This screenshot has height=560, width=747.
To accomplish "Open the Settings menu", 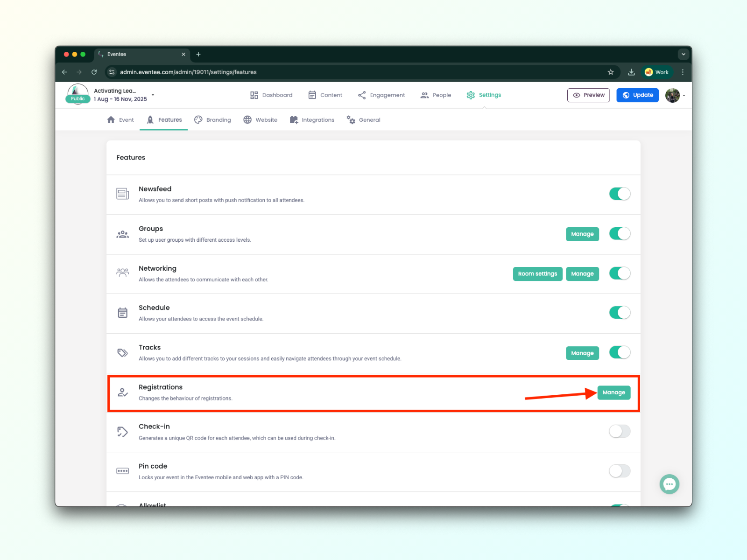I will click(484, 95).
